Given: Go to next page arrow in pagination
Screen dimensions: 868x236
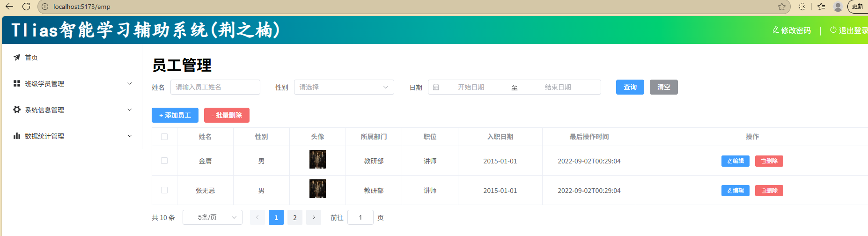Looking at the screenshot, I should (314, 218).
